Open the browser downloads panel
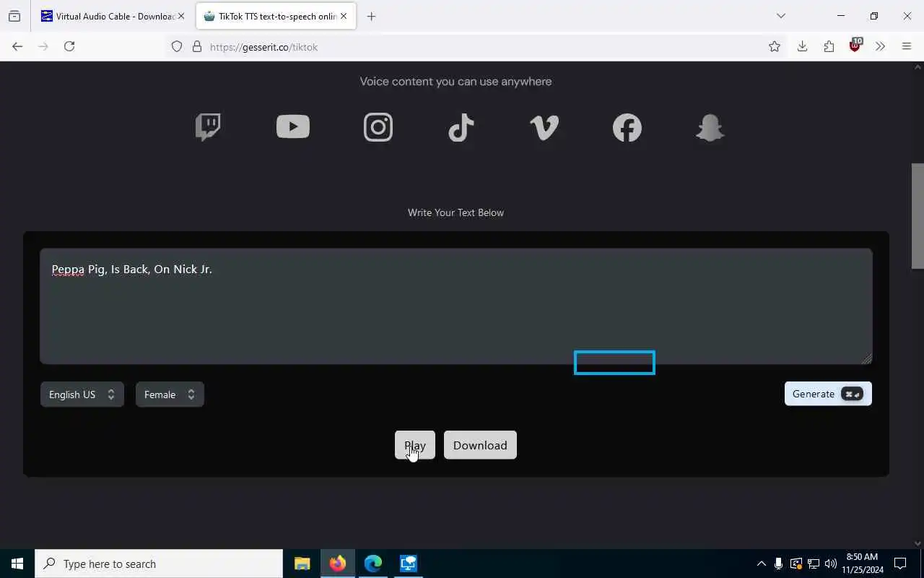Image resolution: width=924 pixels, height=578 pixels. (802, 46)
